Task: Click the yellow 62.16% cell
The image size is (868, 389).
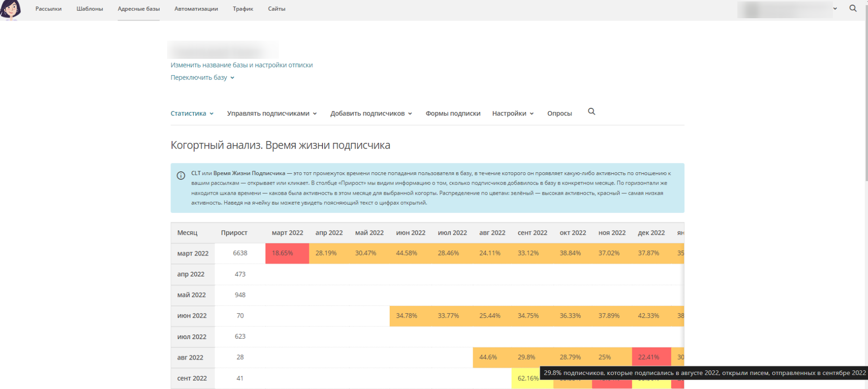Action: [527, 379]
